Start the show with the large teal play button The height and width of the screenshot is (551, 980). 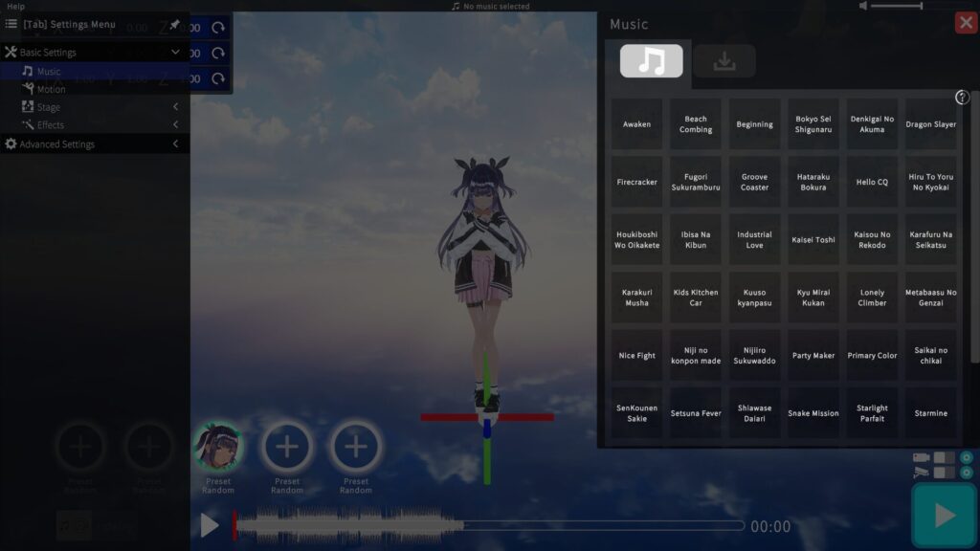pos(944,516)
